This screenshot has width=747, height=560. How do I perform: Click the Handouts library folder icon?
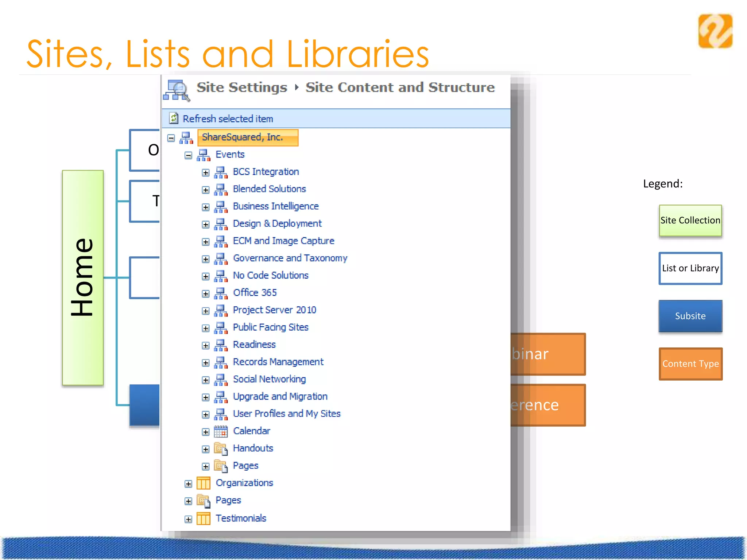coord(221,448)
